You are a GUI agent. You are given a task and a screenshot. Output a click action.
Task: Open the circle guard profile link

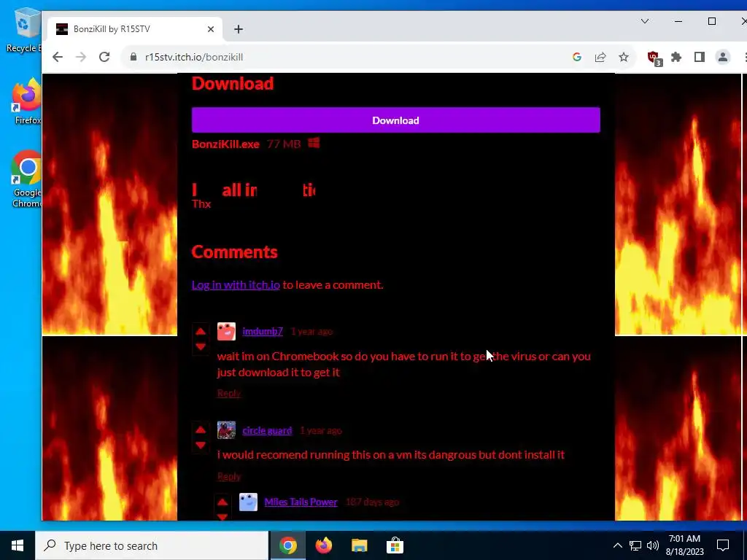pyautogui.click(x=267, y=430)
